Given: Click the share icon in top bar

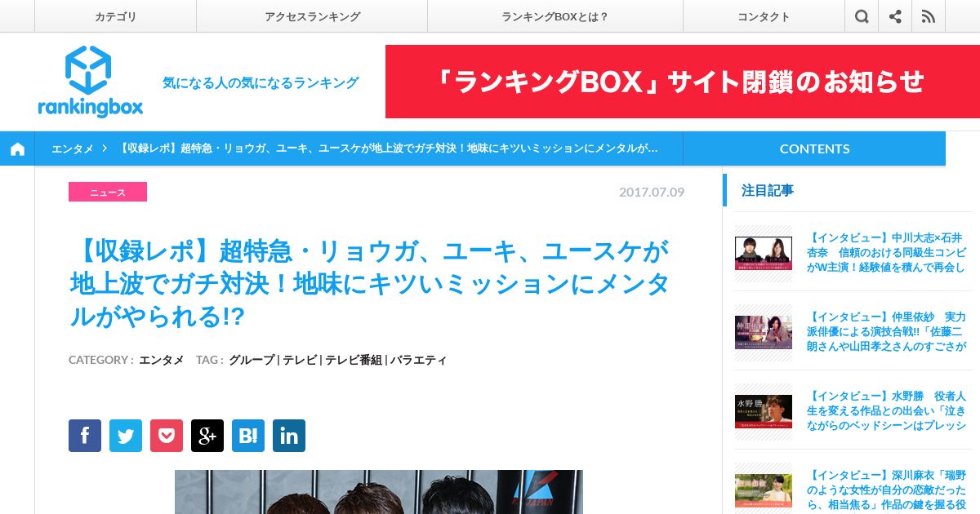Looking at the screenshot, I should coord(895,16).
